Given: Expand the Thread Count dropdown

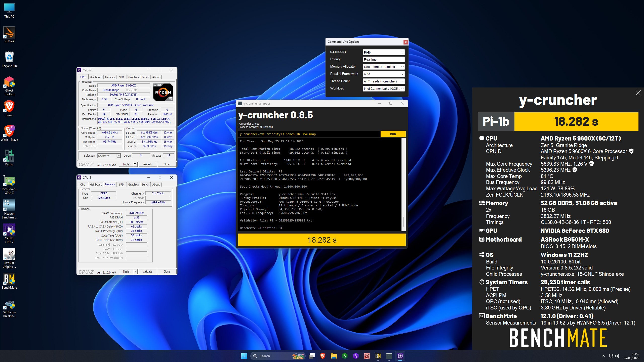Looking at the screenshot, I should click(x=384, y=81).
